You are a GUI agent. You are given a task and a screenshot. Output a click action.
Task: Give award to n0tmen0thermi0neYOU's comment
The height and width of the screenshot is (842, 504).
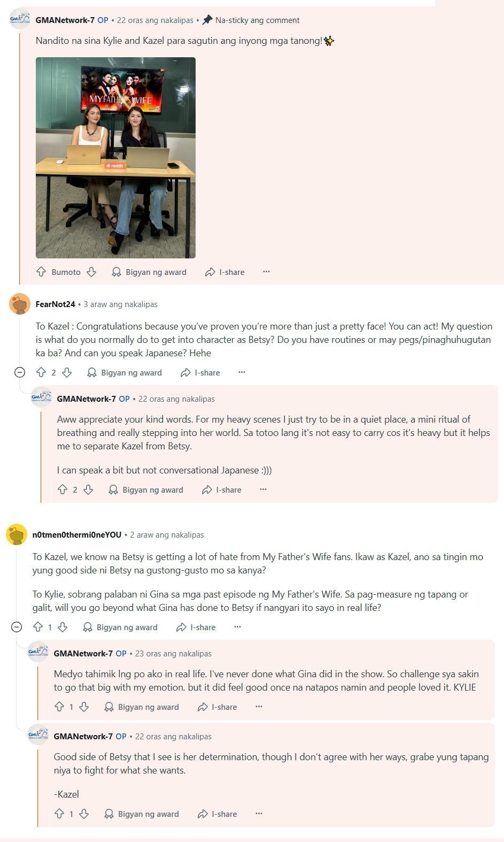pos(120,627)
